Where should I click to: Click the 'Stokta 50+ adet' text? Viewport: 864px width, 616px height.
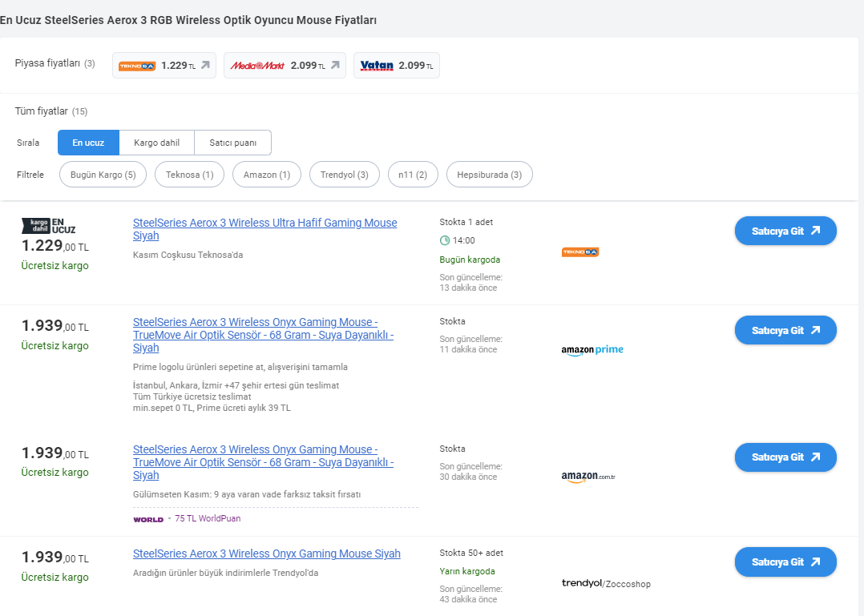point(471,553)
